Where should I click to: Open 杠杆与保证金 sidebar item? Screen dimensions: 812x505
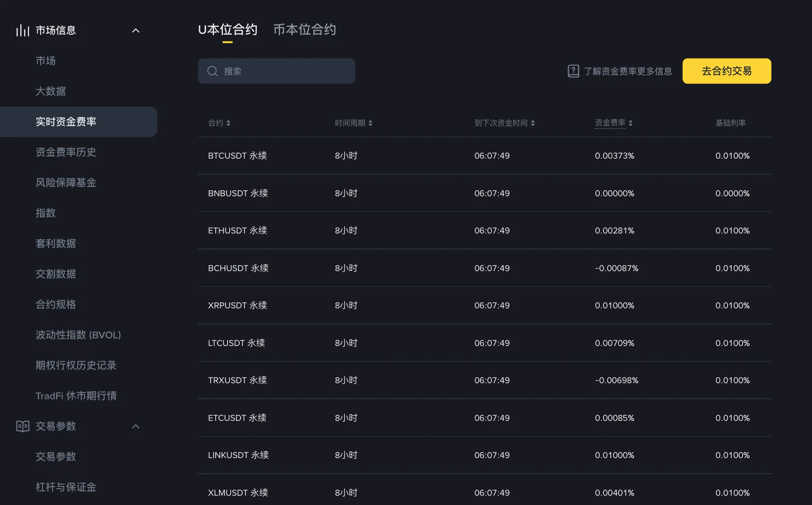click(66, 487)
